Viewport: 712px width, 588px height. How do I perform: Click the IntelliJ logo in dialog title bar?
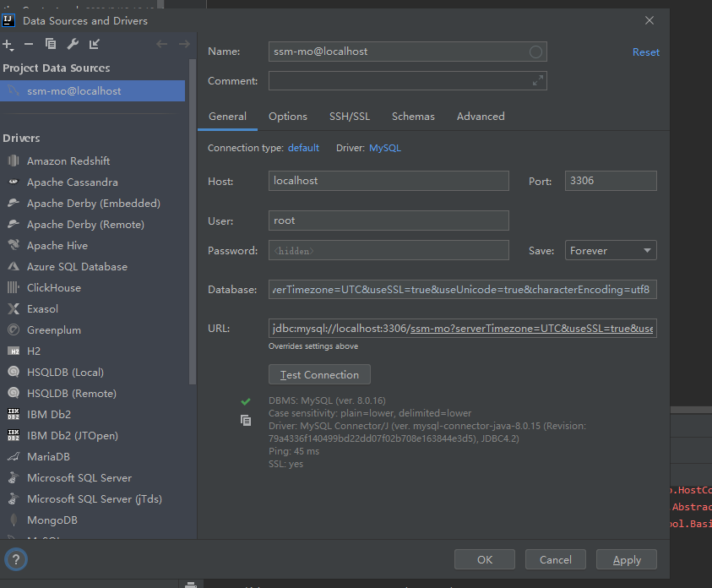click(8, 20)
